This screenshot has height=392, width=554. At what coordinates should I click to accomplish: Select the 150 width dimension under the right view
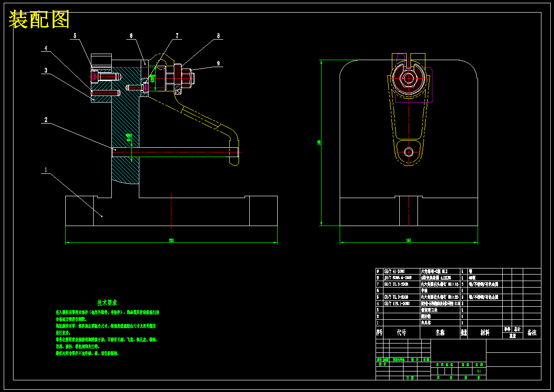click(x=409, y=241)
